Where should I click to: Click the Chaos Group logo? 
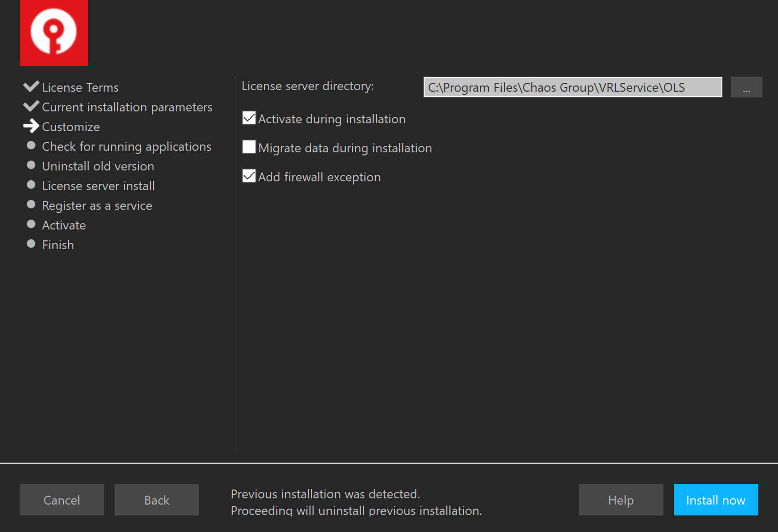pyautogui.click(x=53, y=33)
